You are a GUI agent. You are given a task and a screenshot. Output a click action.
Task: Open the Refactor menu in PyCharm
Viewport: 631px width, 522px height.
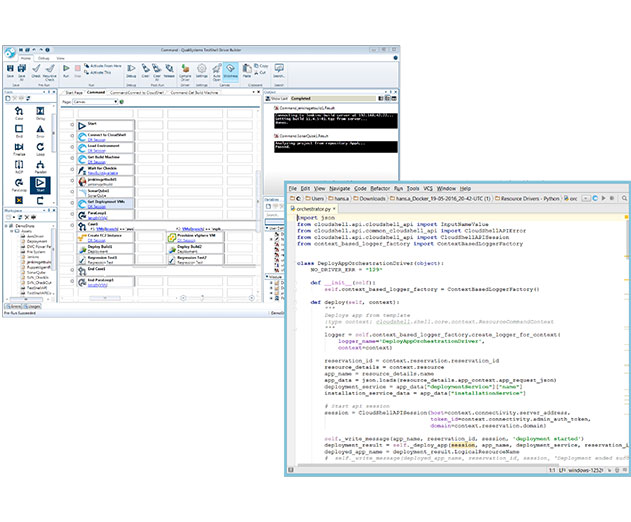[380, 188]
